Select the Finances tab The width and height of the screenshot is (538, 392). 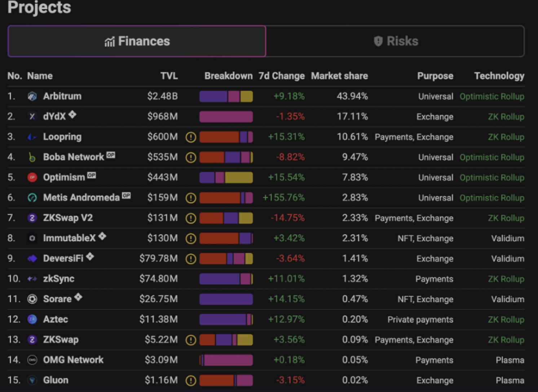click(x=137, y=41)
